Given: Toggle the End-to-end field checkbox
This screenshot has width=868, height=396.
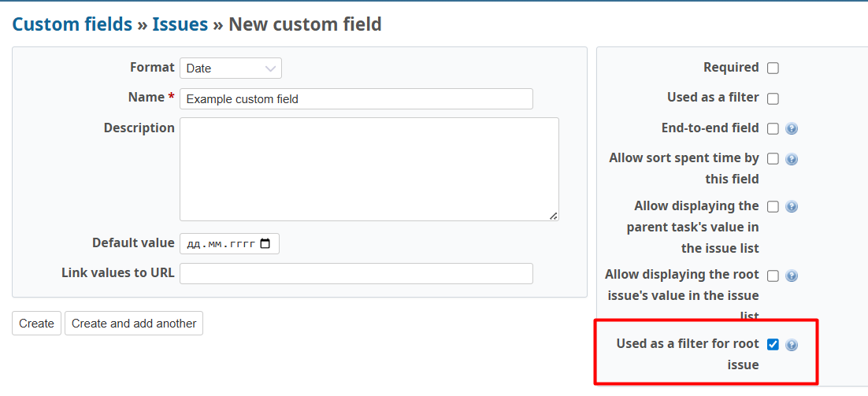Looking at the screenshot, I should click(x=773, y=128).
